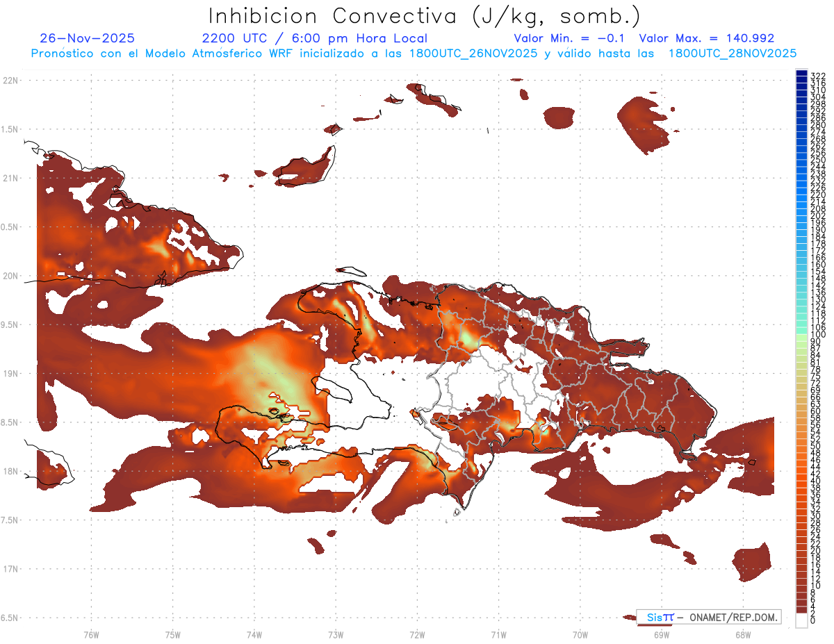
Task: Click "2200 UTC / 6:00 pm Hora Local" text
Action: tap(314, 38)
